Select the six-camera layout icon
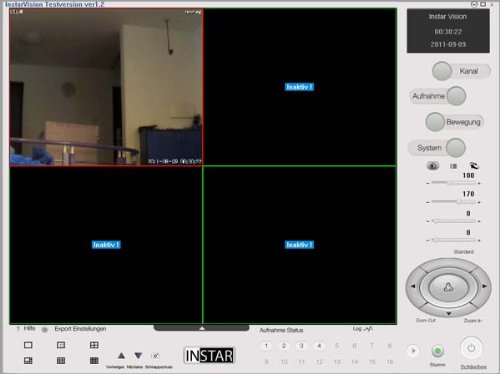The height and width of the screenshot is (374, 500). tap(28, 361)
